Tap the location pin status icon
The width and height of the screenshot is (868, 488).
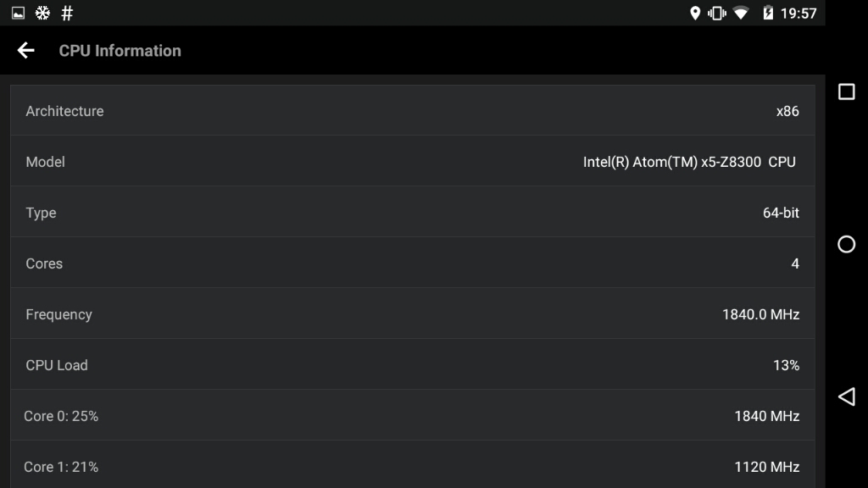(695, 13)
